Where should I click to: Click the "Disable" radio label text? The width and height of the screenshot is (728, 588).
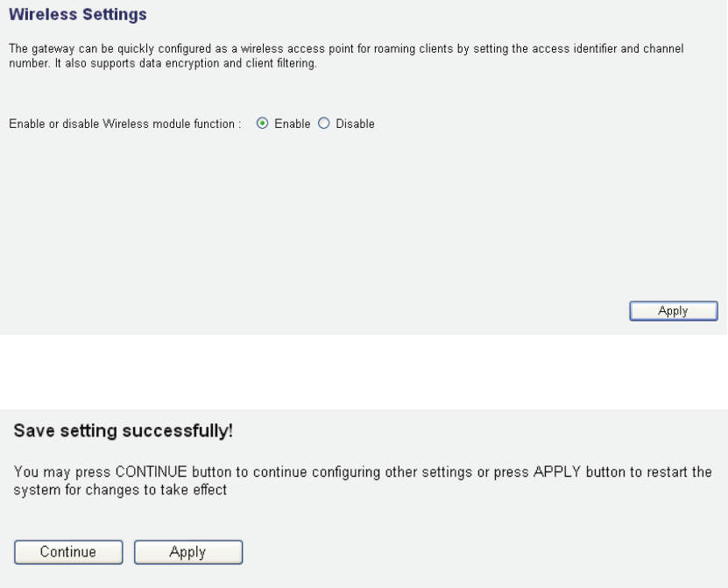pyautogui.click(x=355, y=124)
